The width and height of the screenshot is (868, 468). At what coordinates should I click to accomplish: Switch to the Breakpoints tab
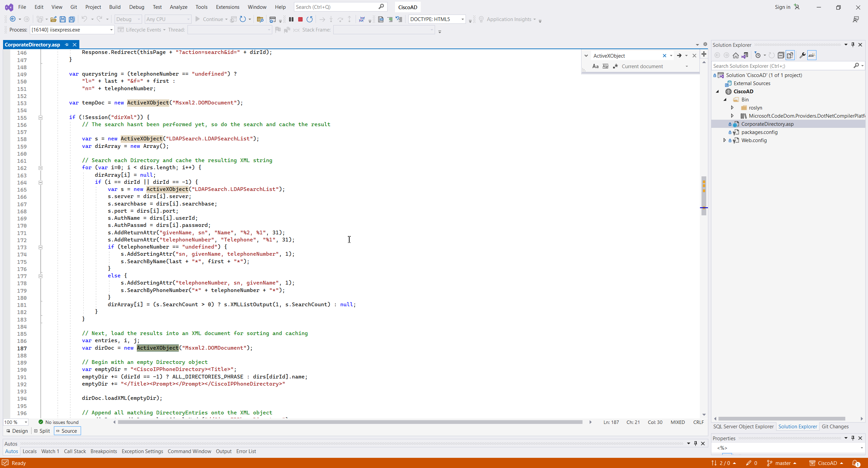pos(103,451)
